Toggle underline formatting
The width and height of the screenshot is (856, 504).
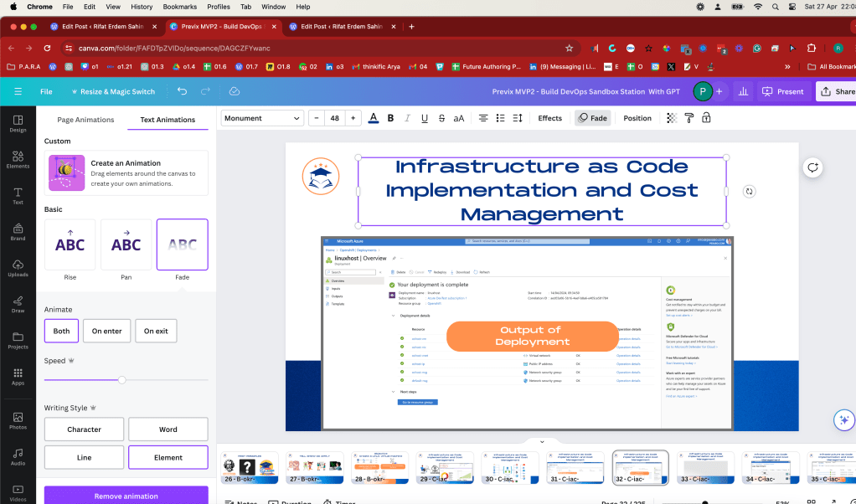424,118
